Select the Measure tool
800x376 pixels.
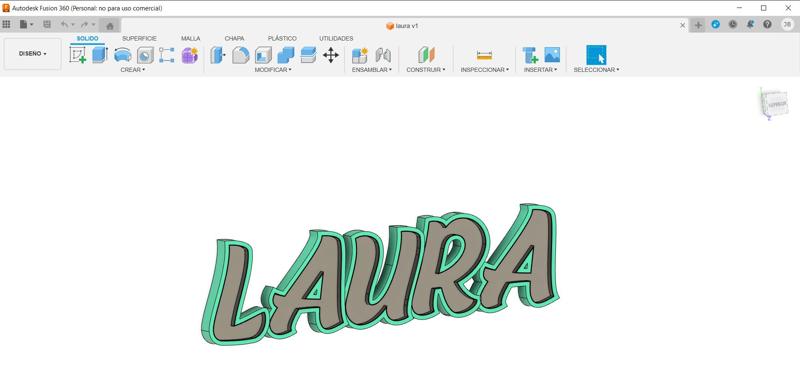click(484, 55)
